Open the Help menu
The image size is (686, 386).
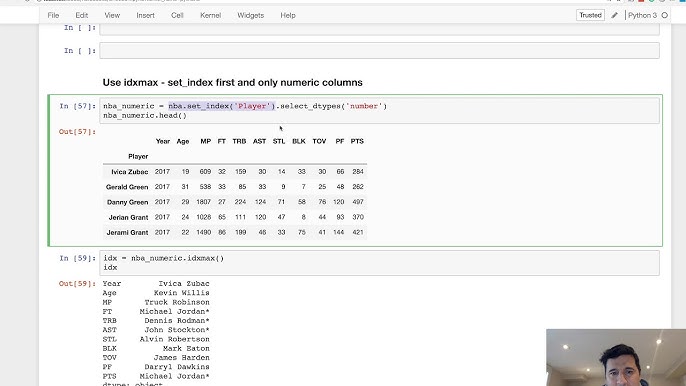(x=288, y=15)
